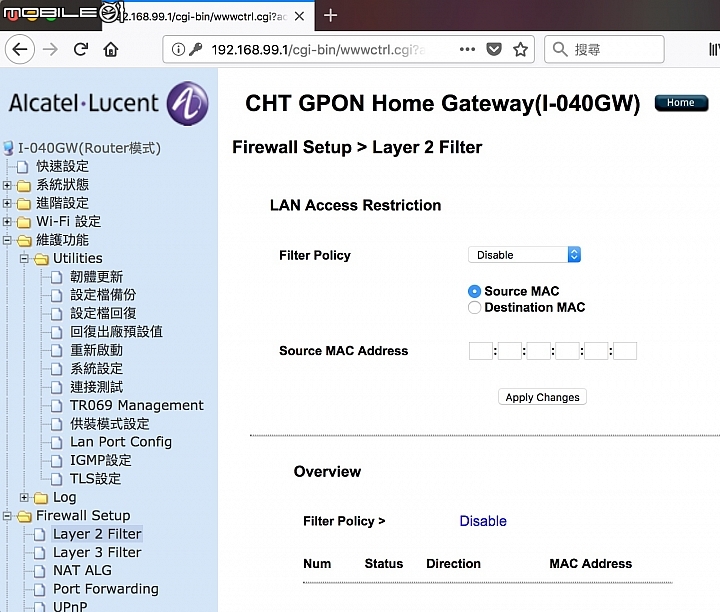The height and width of the screenshot is (612, 720).
Task: Select the Source MAC radio option
Action: pyautogui.click(x=474, y=291)
